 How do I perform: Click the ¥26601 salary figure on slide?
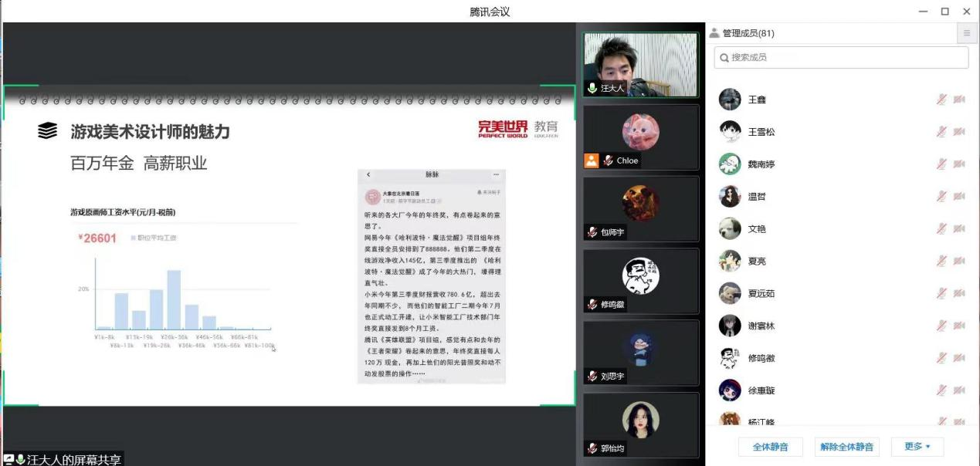click(x=97, y=238)
